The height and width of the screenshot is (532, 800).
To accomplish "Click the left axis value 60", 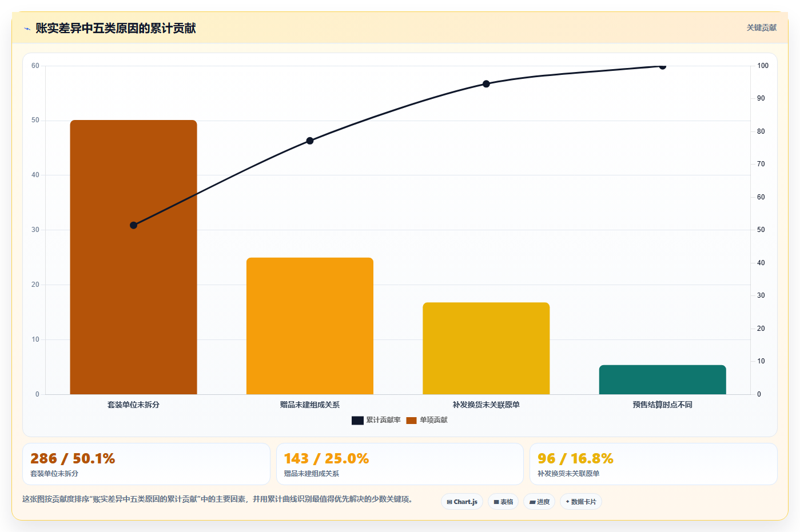I will 35,66.
